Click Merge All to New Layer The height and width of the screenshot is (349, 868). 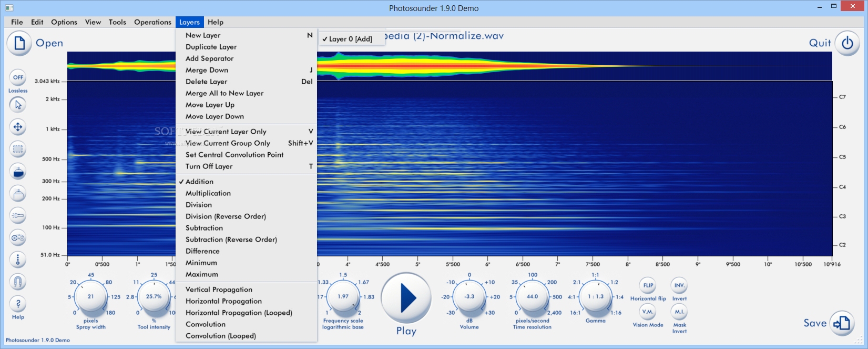tap(246, 93)
